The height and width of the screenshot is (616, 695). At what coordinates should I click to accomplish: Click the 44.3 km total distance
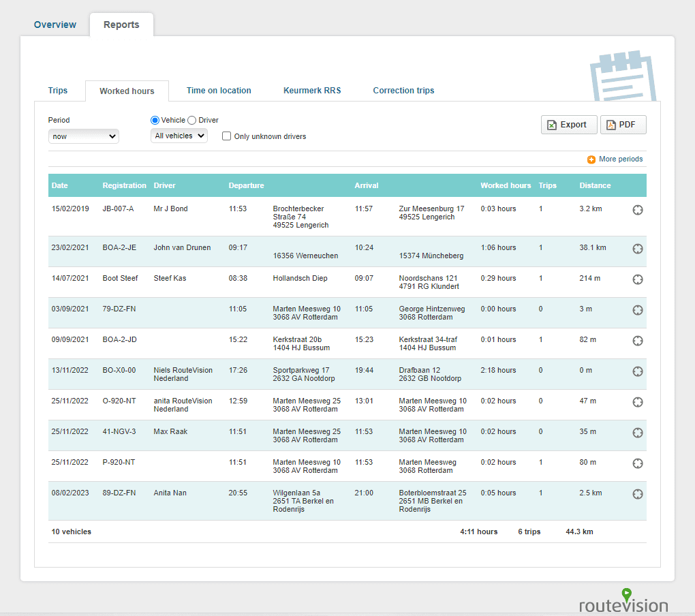pos(579,532)
